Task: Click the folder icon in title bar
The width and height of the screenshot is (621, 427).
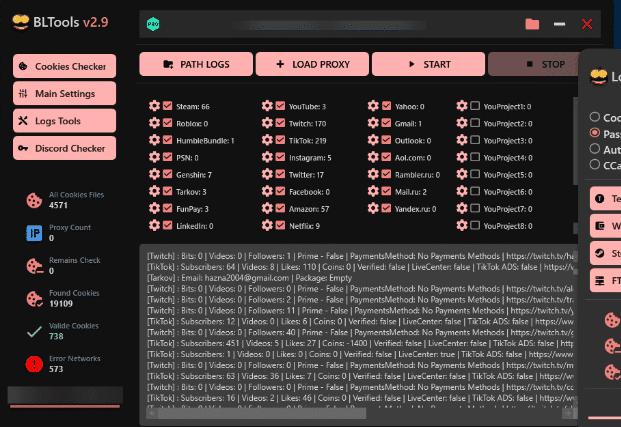Action: point(532,24)
